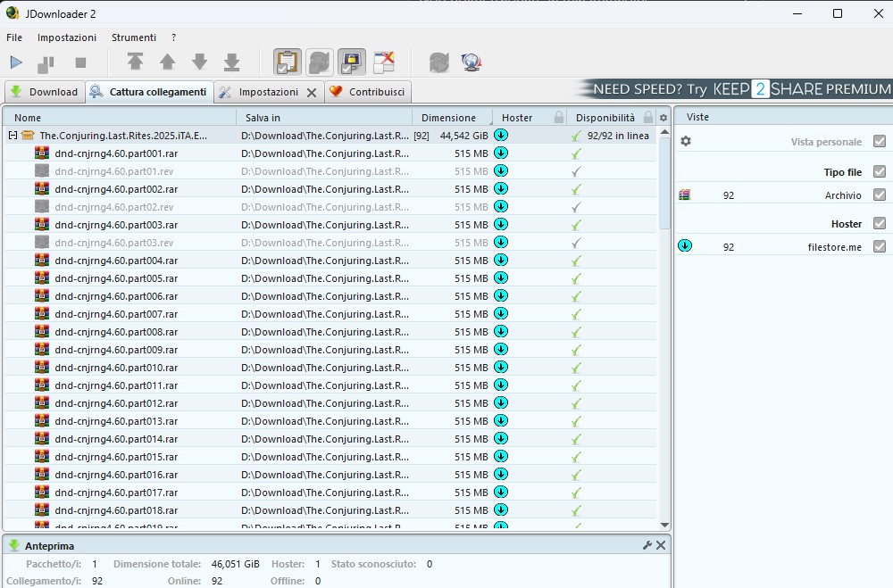Select disabled dnd-cnjrng4.60.part01.rev row

pos(330,171)
